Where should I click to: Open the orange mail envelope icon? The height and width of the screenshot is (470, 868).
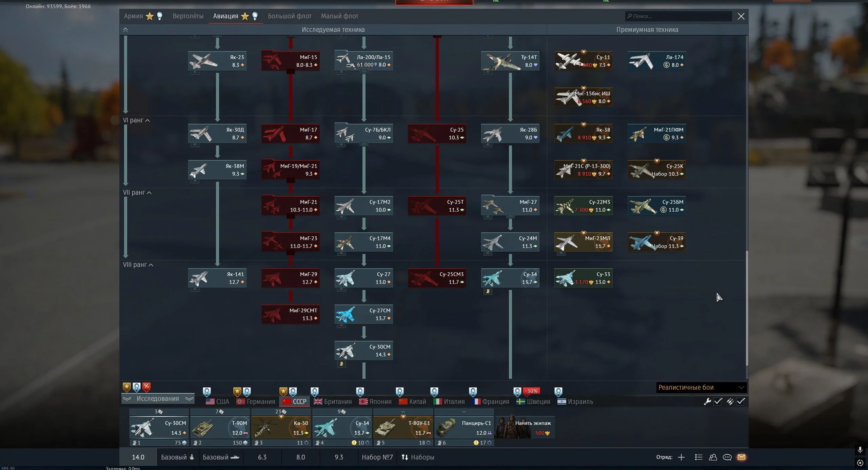click(742, 457)
